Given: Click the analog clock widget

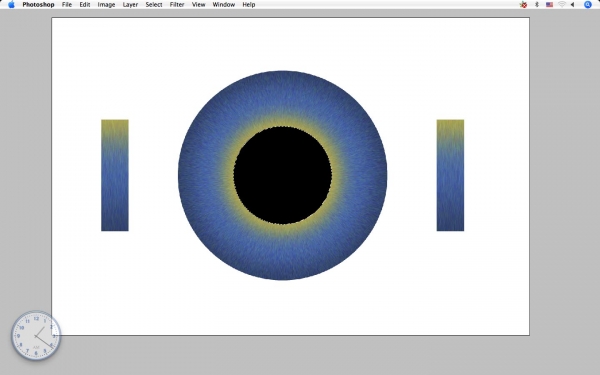Looking at the screenshot, I should click(36, 336).
